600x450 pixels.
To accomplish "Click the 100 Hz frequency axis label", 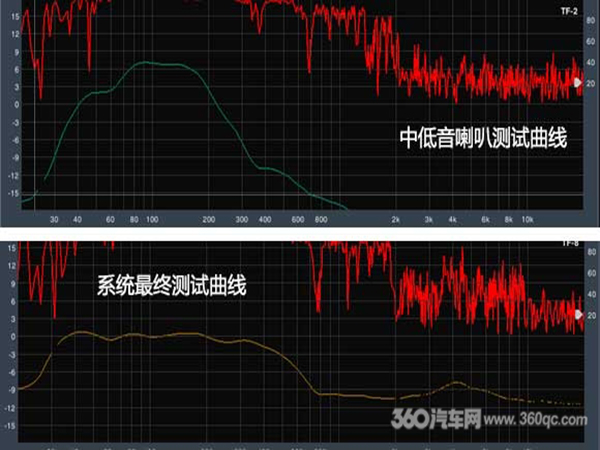I will point(152,218).
